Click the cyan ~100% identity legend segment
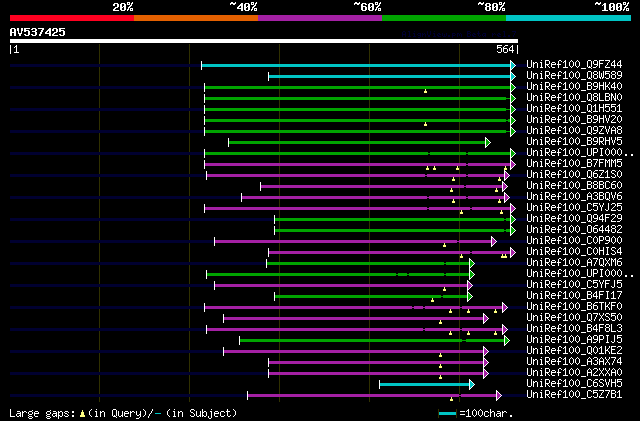 [569, 18]
